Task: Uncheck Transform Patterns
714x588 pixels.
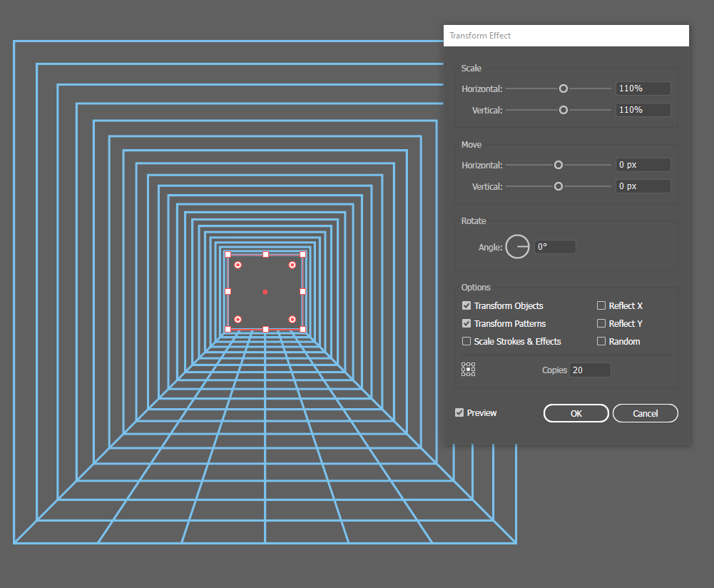Action: coord(466,323)
